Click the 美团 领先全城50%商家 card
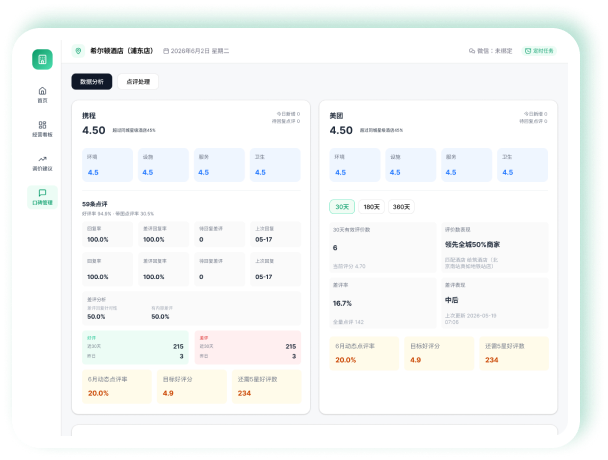 (495, 247)
